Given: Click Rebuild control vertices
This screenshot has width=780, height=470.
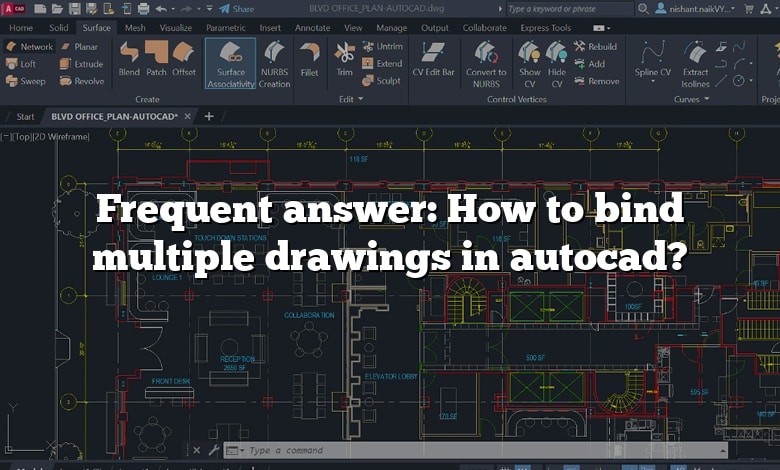Looking at the screenshot, I should [x=595, y=47].
